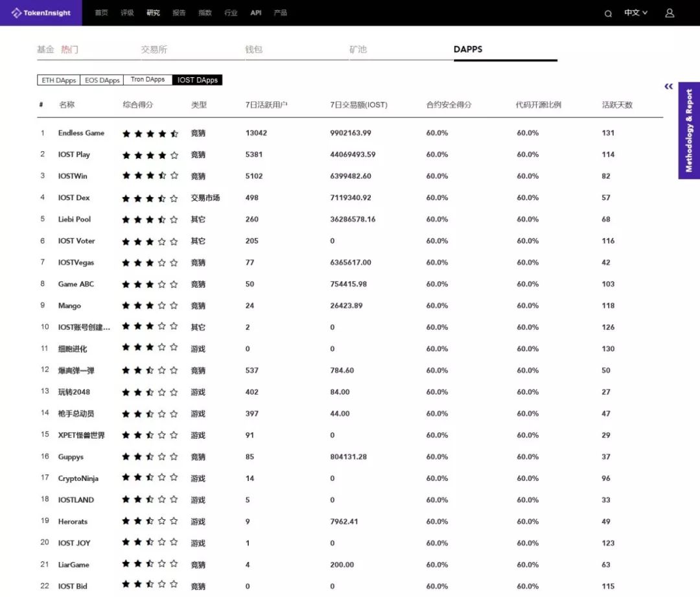
Task: Click the star rating for Endless Game
Action: [x=150, y=133]
